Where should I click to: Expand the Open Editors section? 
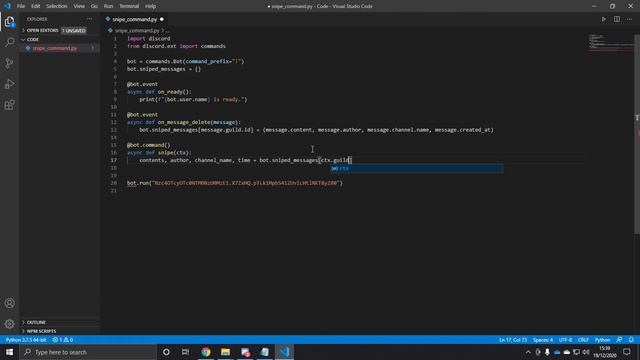pos(42,31)
